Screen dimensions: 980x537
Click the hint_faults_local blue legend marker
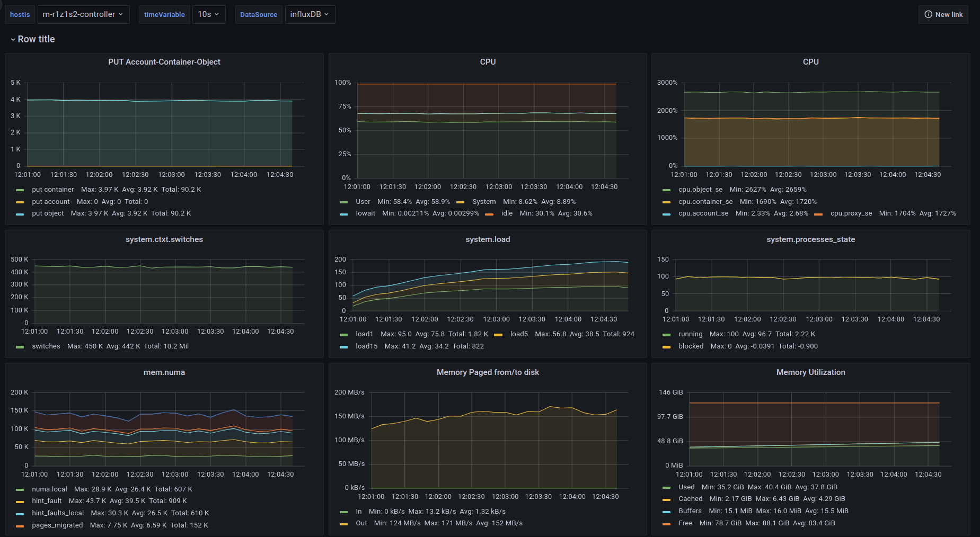click(20, 514)
